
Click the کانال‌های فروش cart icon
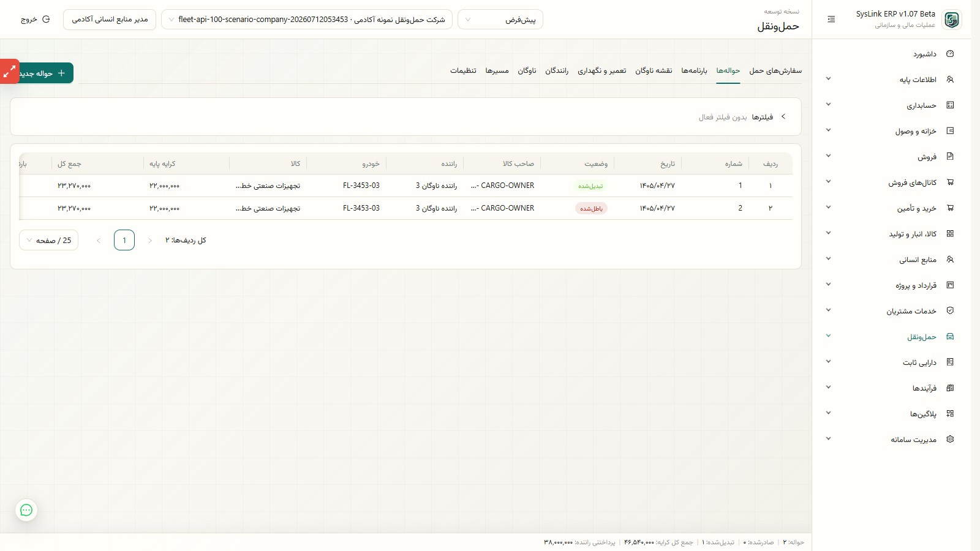point(950,182)
